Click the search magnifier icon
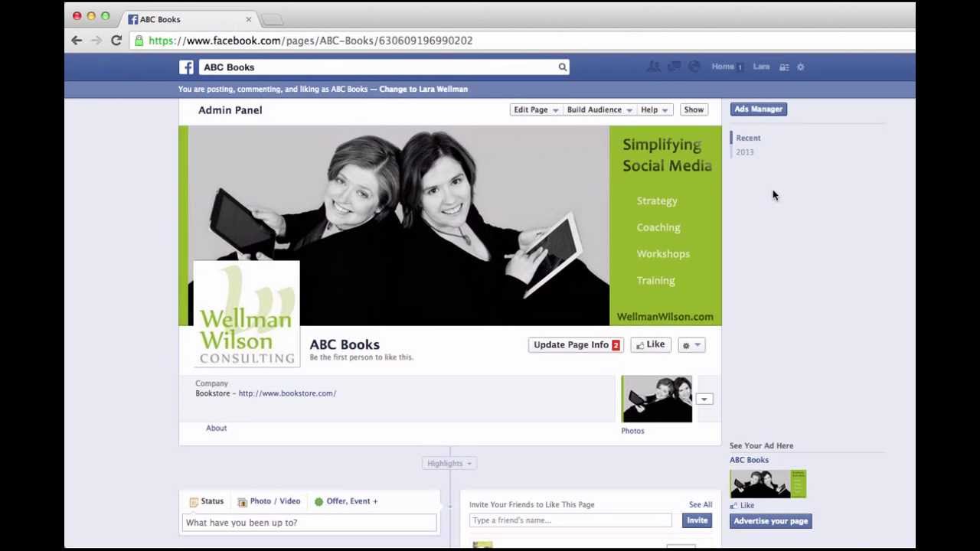This screenshot has height=551, width=980. point(563,67)
